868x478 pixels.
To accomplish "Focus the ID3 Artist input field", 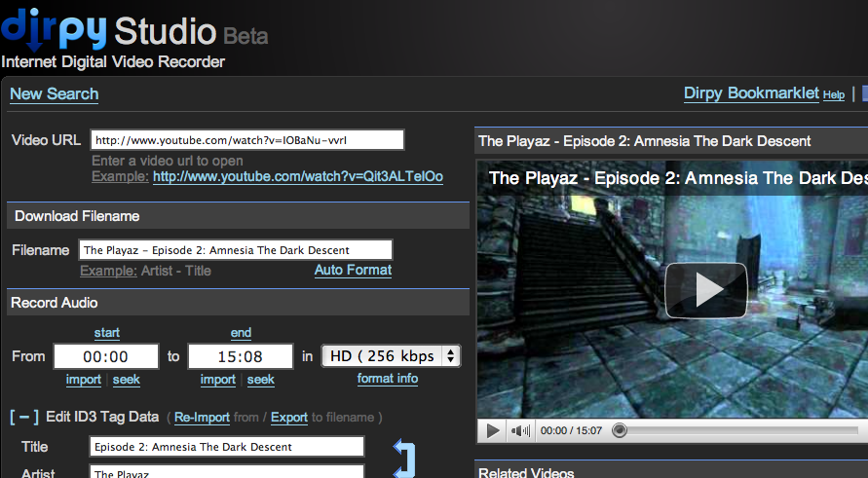I will click(x=227, y=472).
